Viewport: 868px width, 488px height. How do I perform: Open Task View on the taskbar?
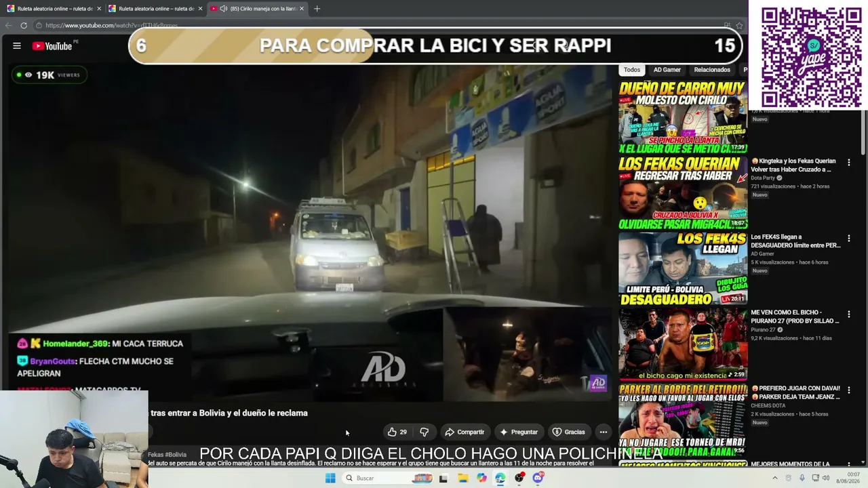(443, 478)
